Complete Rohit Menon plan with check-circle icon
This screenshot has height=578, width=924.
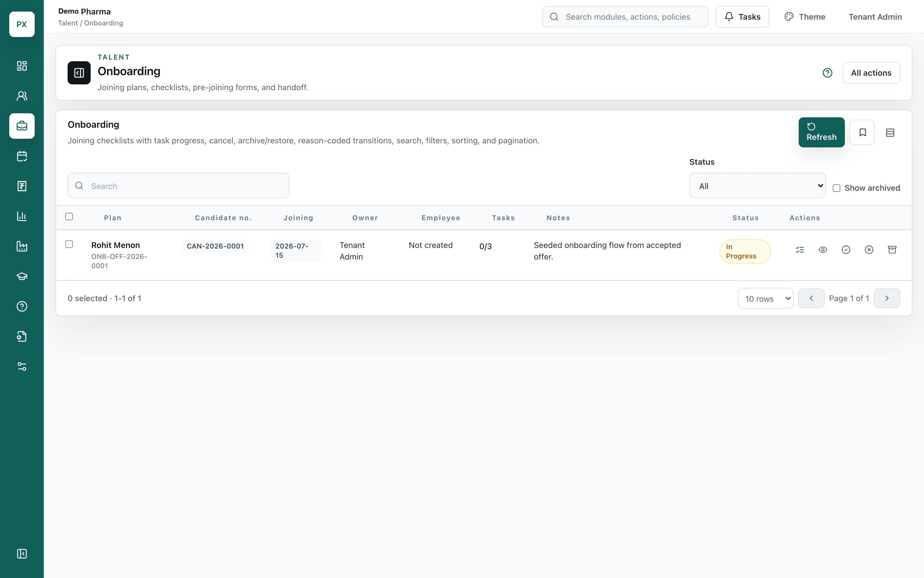click(x=846, y=250)
